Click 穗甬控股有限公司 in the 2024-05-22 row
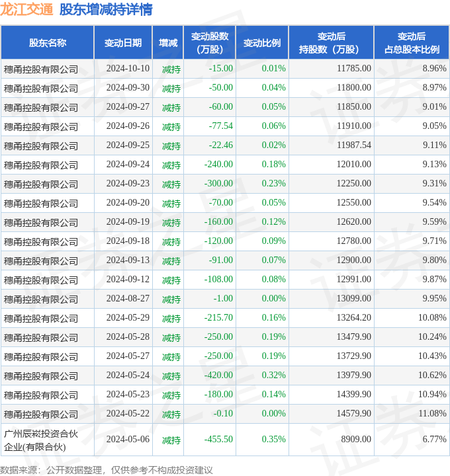This screenshot has width=450, height=476. coord(41,414)
